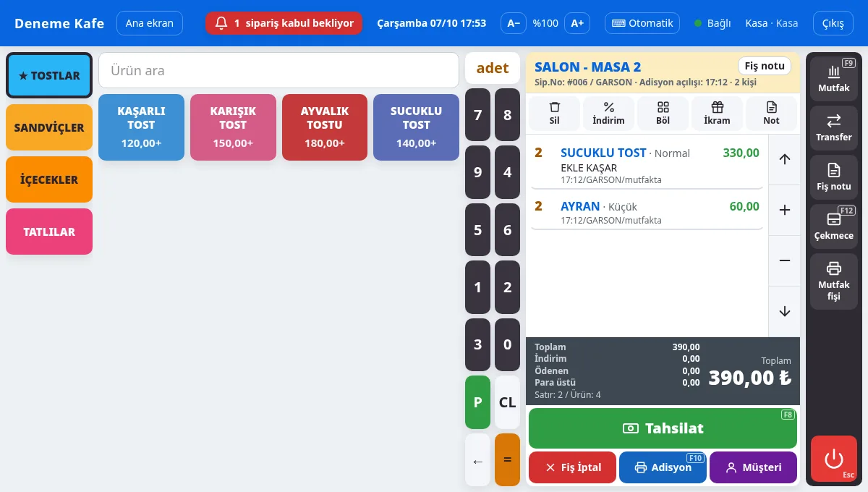868x492 pixels.
Task: Log out with the Çıkış button
Action: pos(833,23)
